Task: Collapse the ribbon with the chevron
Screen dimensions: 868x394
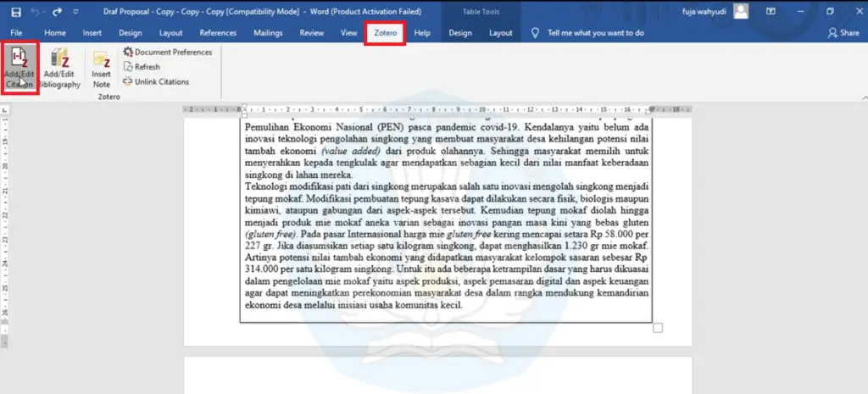Action: pos(864,97)
